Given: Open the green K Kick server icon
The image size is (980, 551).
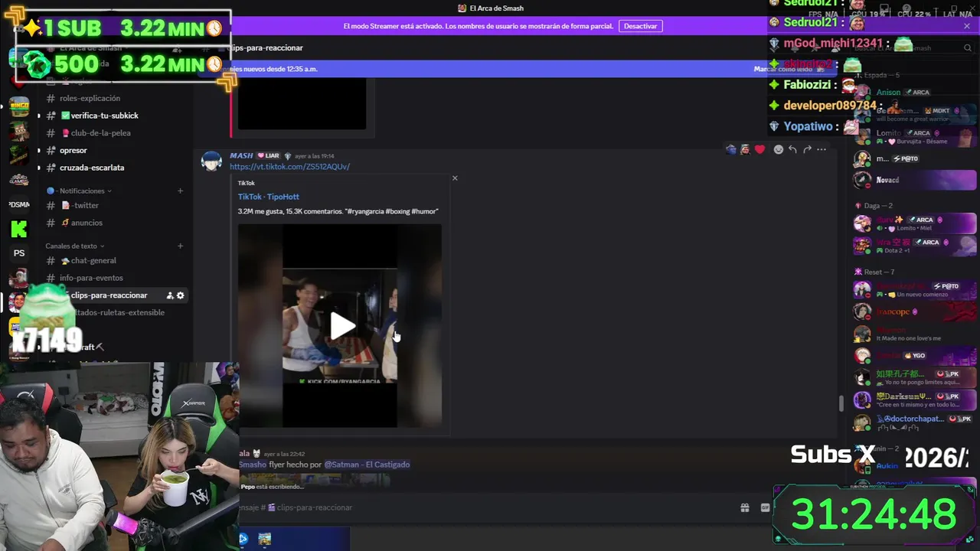Looking at the screenshot, I should click(19, 228).
